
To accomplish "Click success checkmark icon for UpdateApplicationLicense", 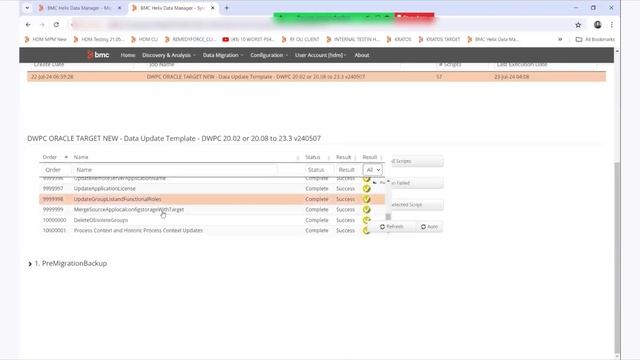I will 367,189.
